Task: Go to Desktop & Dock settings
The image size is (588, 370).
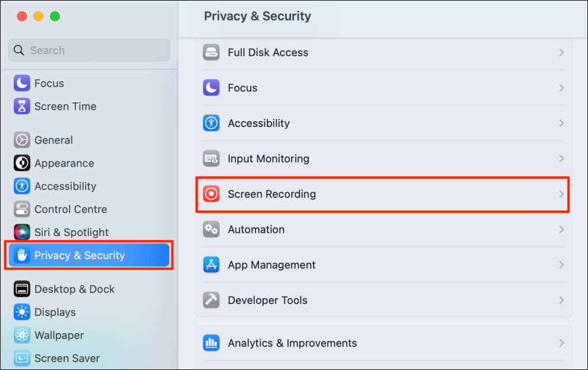Action: (x=74, y=290)
